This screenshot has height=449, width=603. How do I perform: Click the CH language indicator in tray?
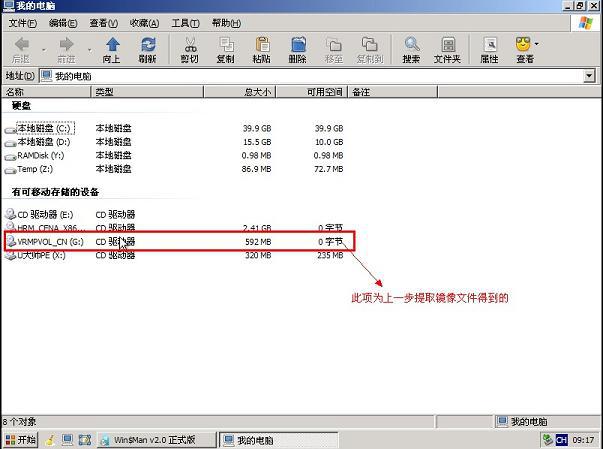coord(561,440)
